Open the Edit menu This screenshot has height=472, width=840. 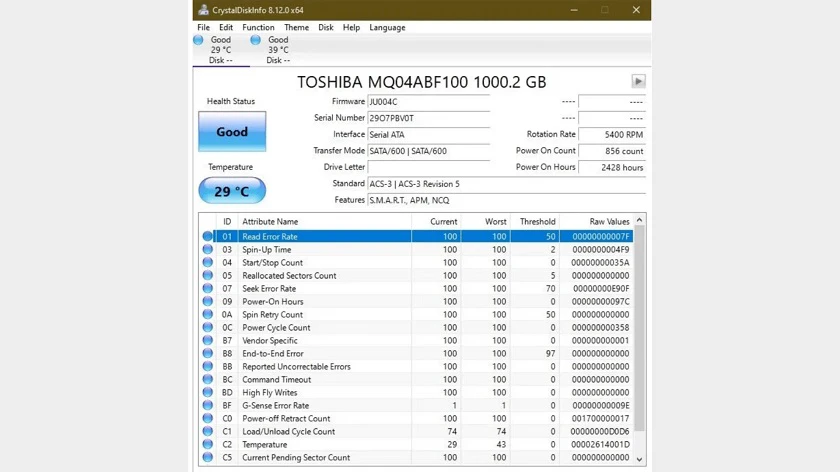(226, 27)
